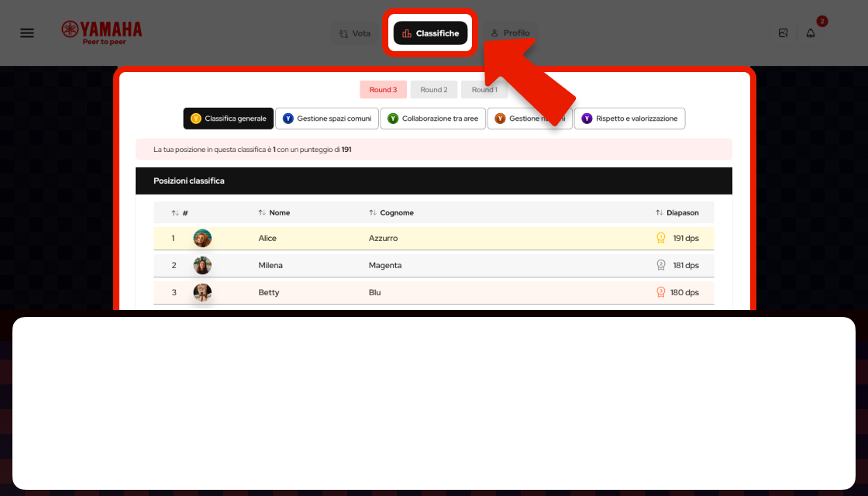Open the hamburger menu

coord(27,33)
